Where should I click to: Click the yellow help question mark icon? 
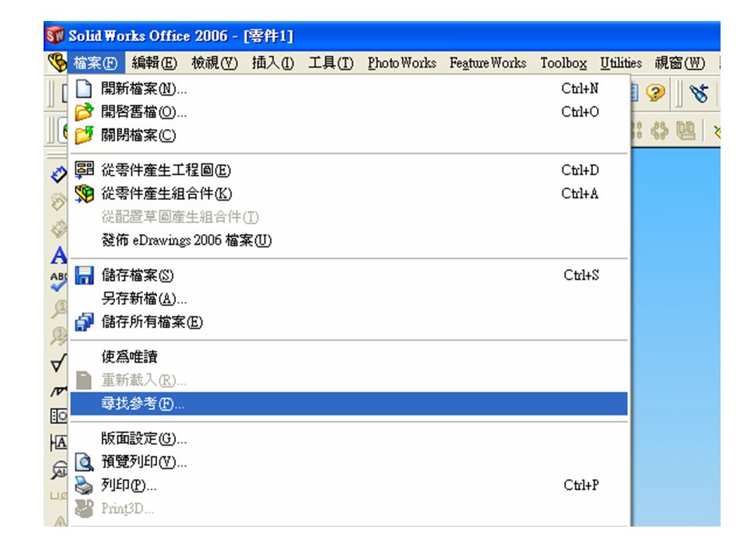click(x=655, y=93)
